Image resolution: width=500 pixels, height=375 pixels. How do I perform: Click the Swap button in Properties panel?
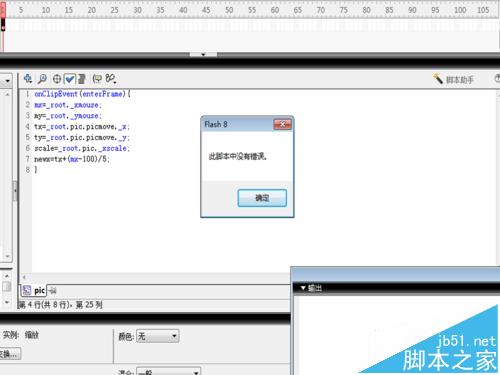point(10,354)
